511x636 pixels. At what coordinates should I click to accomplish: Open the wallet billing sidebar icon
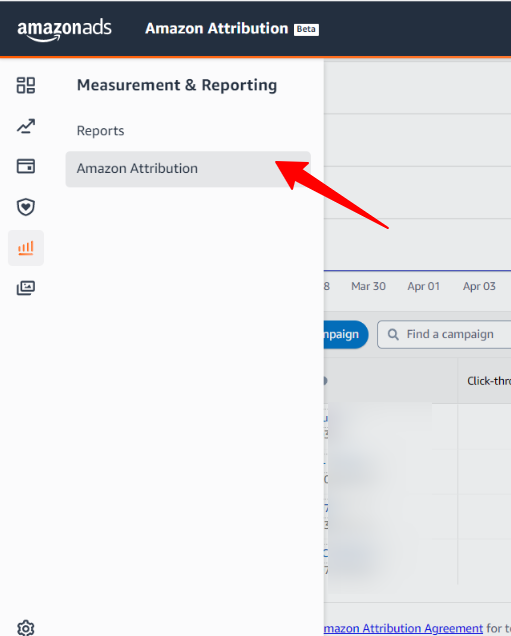tap(26, 166)
